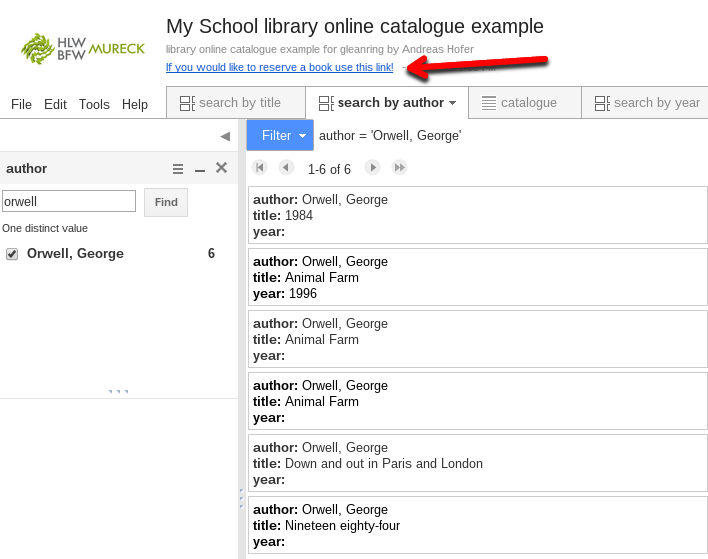Open the Tools menu
This screenshot has width=708, height=559.
(x=94, y=104)
